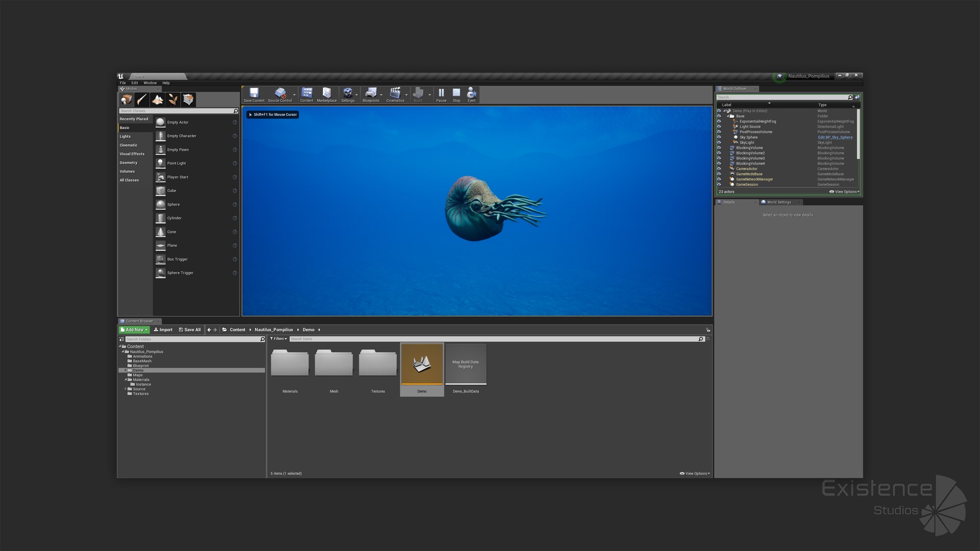Select the Animations folder in tree
Screen dimensions: 980x551
pyautogui.click(x=142, y=357)
